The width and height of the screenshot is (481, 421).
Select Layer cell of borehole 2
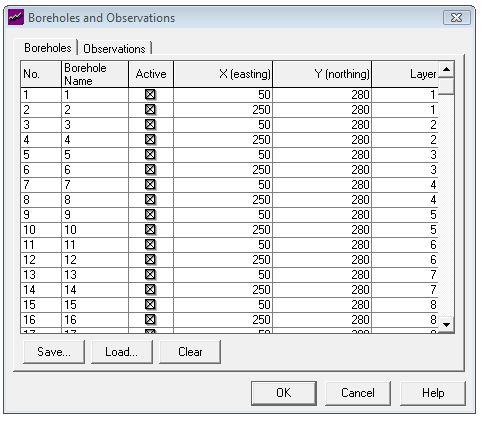pos(405,110)
